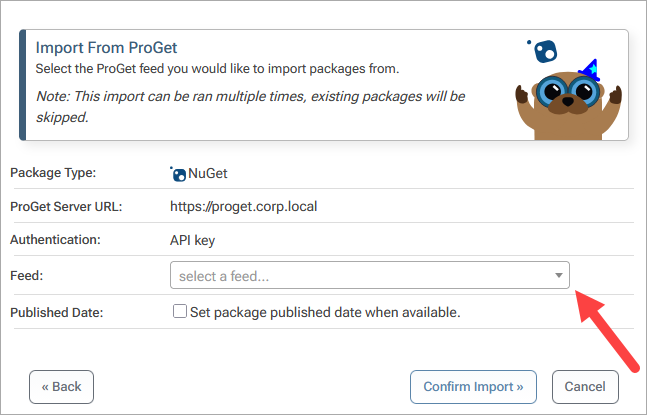The width and height of the screenshot is (647, 415).
Task: Click the otter mascot illustration
Action: (567, 98)
